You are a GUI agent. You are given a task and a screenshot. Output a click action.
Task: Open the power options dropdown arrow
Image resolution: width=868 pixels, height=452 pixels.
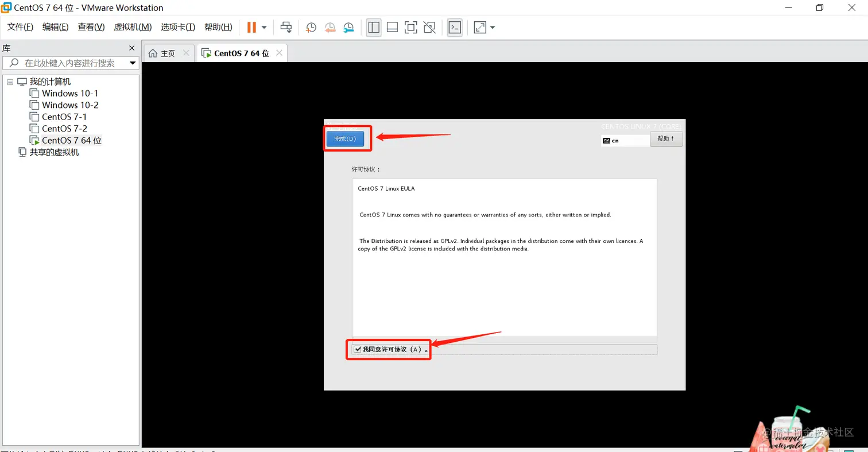[x=264, y=27]
